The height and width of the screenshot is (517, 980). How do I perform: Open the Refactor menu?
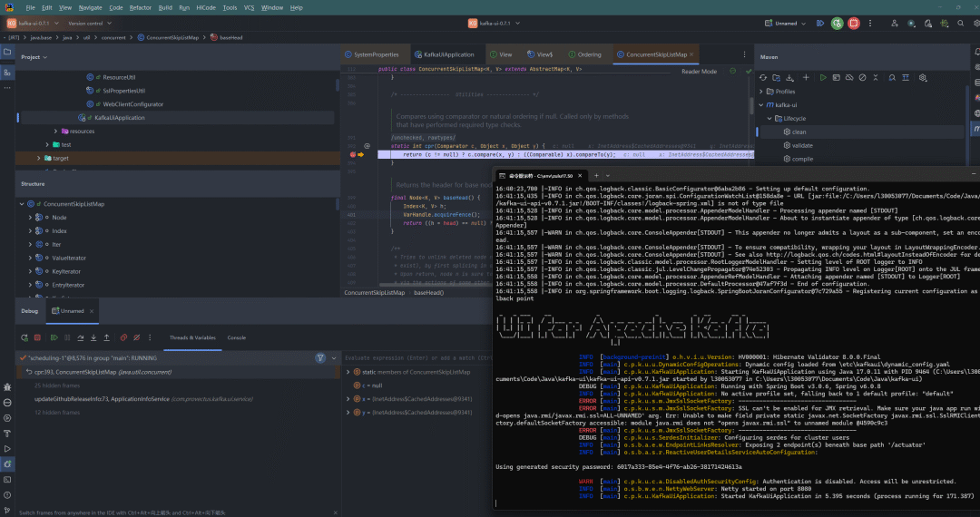point(140,7)
